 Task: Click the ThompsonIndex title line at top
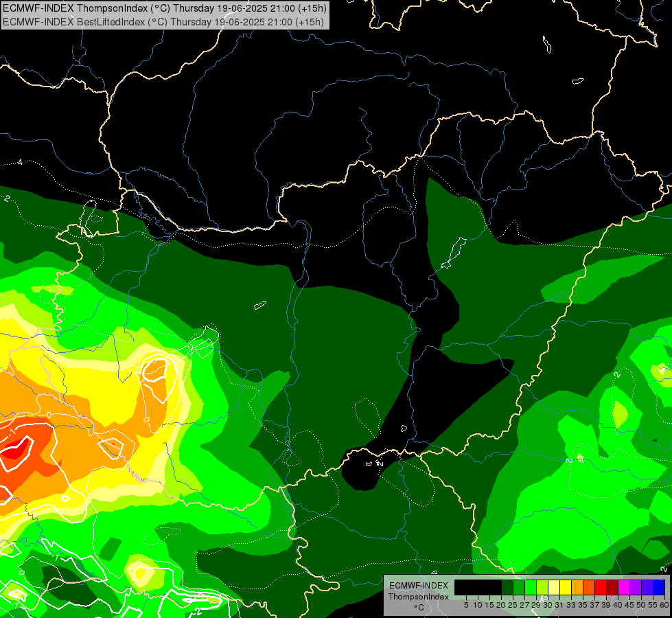tap(165, 8)
